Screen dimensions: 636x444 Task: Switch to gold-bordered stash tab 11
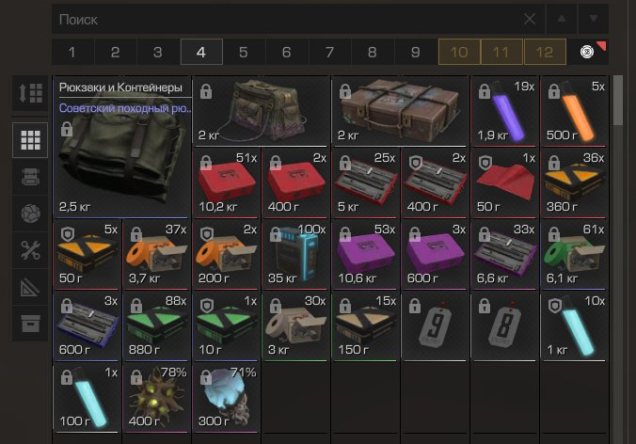click(501, 52)
